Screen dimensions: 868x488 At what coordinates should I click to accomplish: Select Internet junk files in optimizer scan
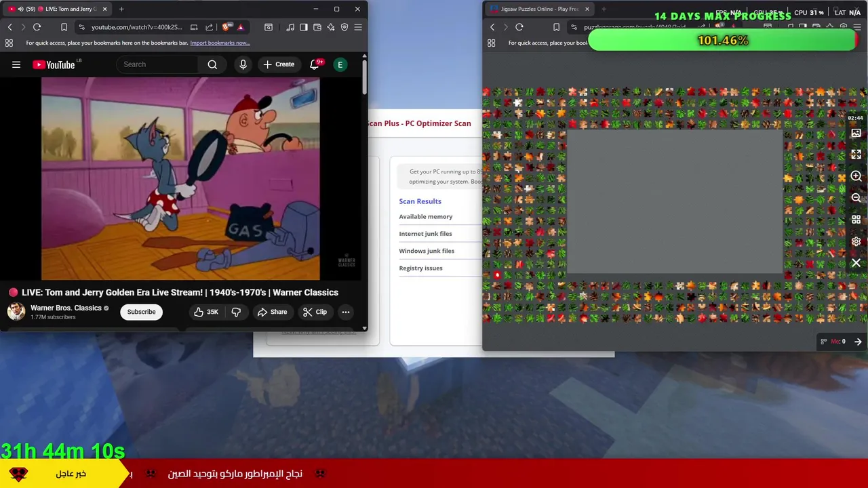(425, 234)
